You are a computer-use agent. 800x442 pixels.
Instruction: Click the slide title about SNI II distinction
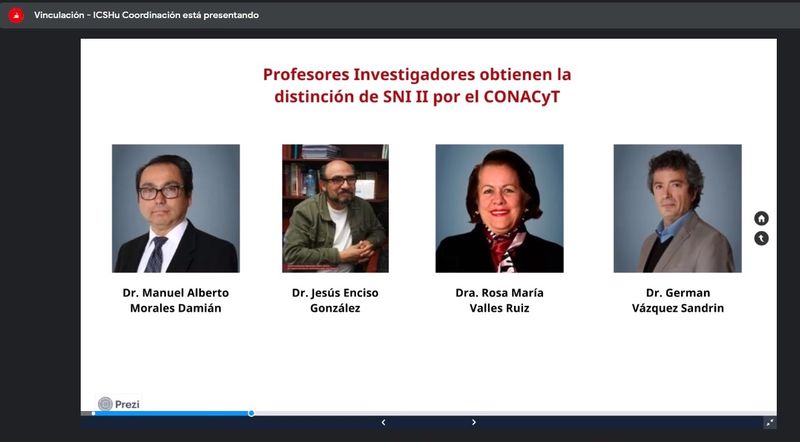pos(417,85)
